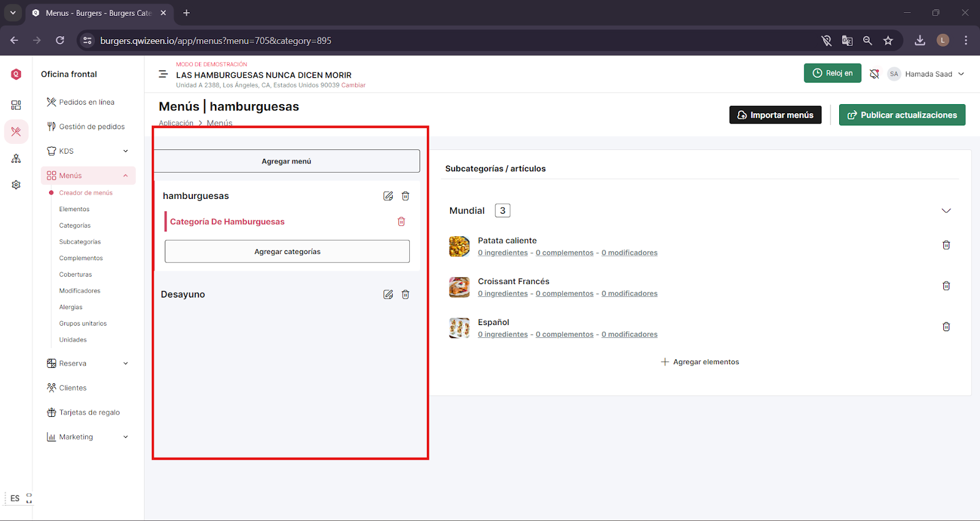The width and height of the screenshot is (980, 521).
Task: Click the muted notifications bell icon
Action: click(x=874, y=74)
